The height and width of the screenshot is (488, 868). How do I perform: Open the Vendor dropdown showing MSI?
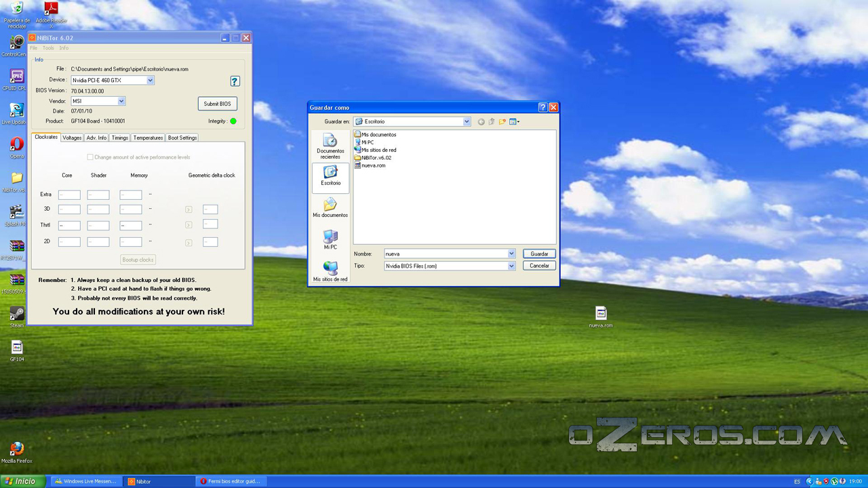tap(121, 101)
